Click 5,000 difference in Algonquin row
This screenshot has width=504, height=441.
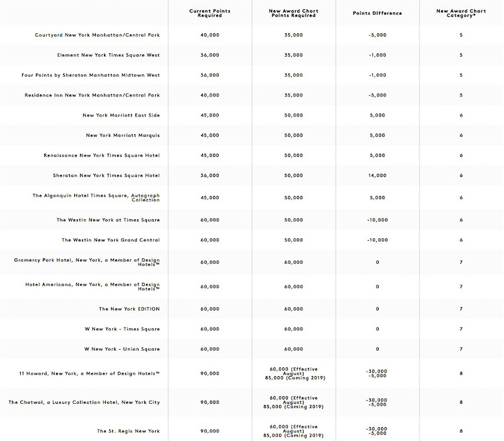point(377,198)
